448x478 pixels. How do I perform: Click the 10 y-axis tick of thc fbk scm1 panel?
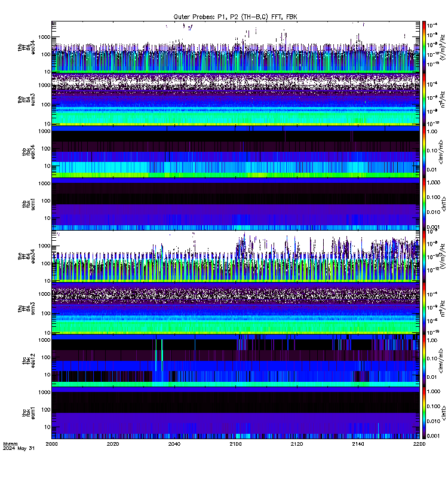tap(47, 427)
